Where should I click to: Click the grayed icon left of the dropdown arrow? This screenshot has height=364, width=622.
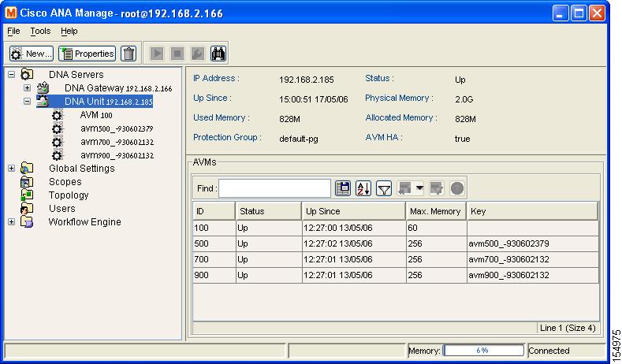[x=404, y=188]
